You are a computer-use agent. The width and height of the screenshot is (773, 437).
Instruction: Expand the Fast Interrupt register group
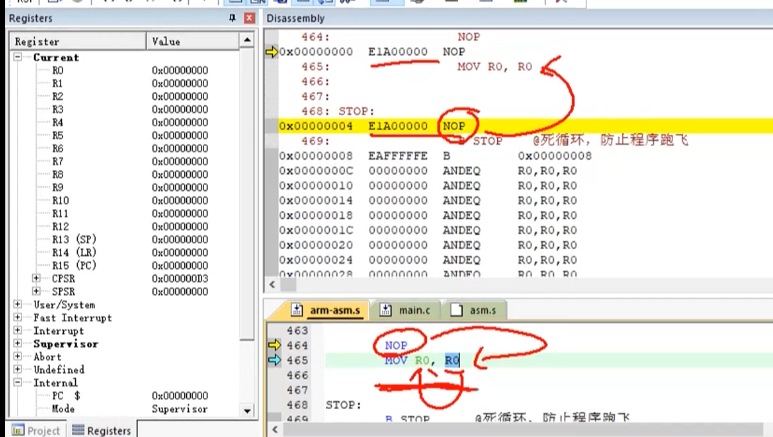coord(18,317)
